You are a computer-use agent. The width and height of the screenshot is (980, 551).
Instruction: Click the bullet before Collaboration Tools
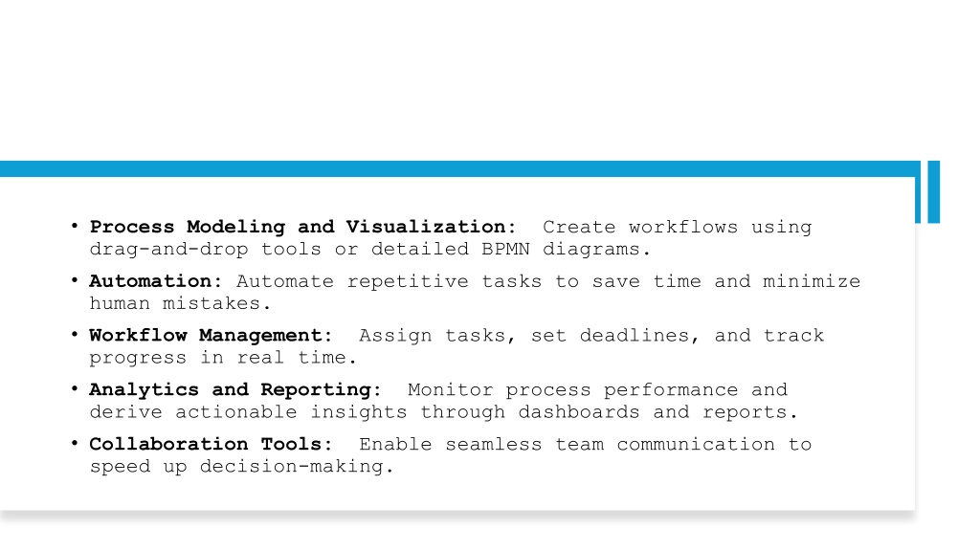tap(74, 444)
